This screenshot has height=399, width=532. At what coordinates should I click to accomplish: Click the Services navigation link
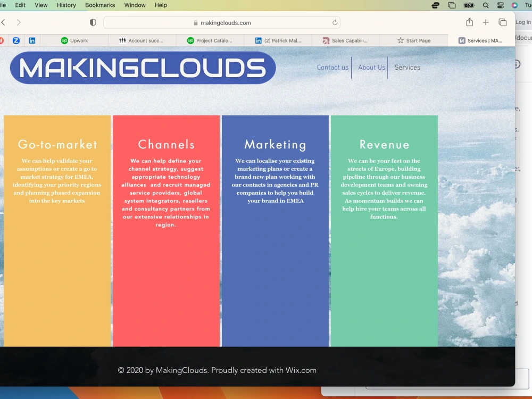pyautogui.click(x=407, y=67)
